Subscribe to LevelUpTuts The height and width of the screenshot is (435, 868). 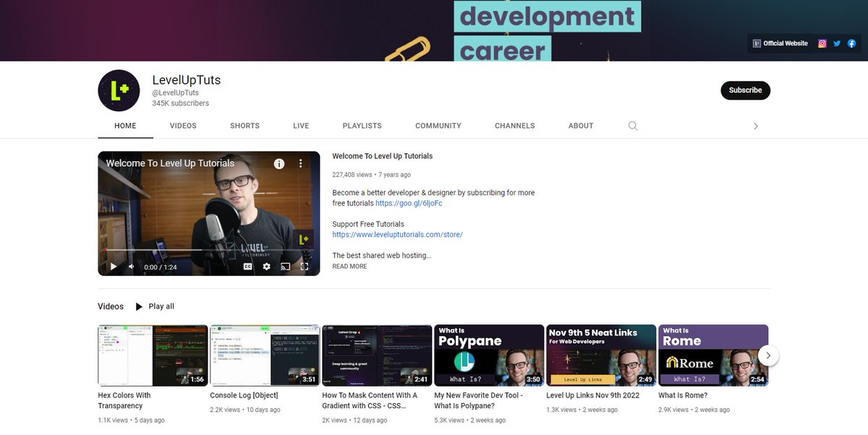745,90
